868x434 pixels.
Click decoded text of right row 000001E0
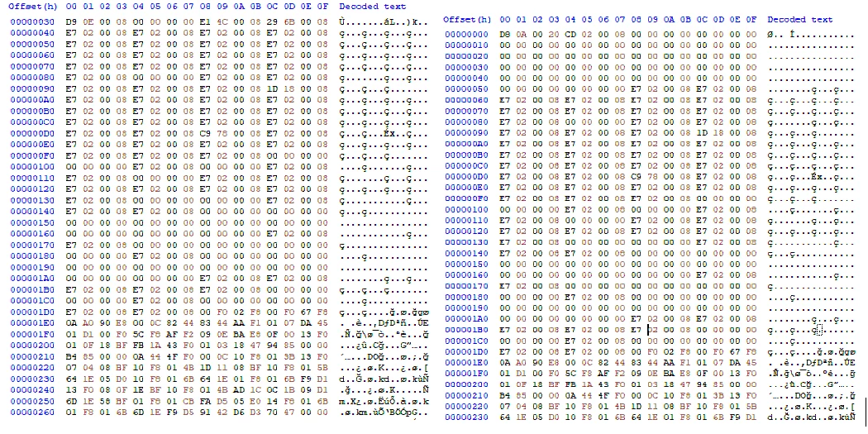pos(812,363)
